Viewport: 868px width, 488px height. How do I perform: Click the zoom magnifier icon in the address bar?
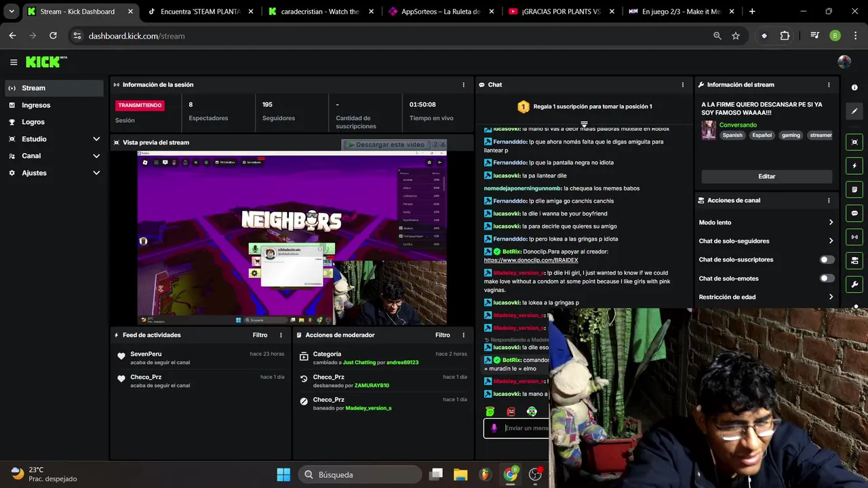(x=717, y=36)
